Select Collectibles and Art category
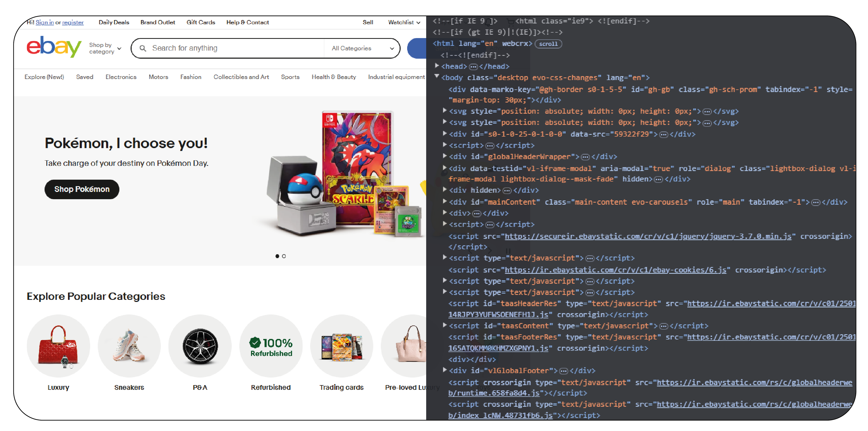Viewport: 868px width, 431px height. click(x=241, y=77)
